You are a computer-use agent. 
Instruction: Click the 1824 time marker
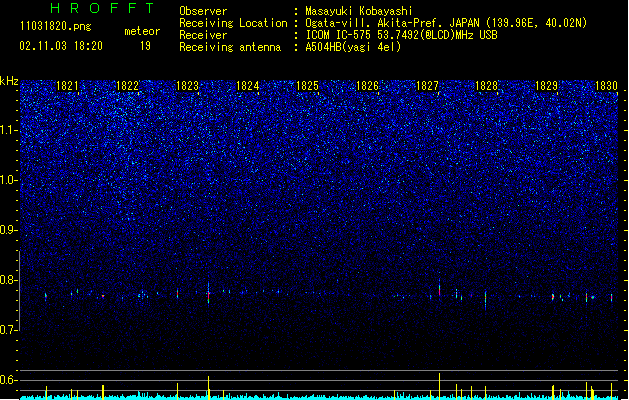(248, 86)
